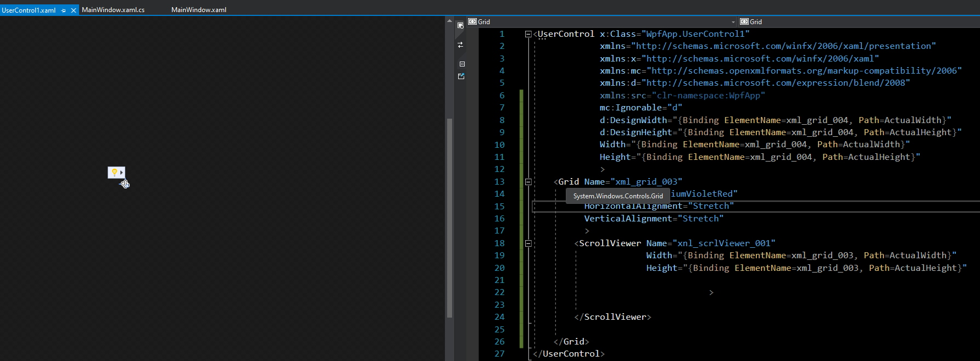Click the expression/blend/2008 namespace URL
Screen dimensions: 980x361
[776, 83]
